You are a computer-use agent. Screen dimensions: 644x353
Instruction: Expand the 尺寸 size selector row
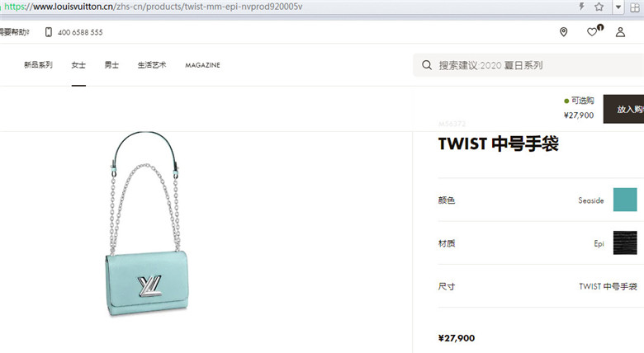(537, 286)
